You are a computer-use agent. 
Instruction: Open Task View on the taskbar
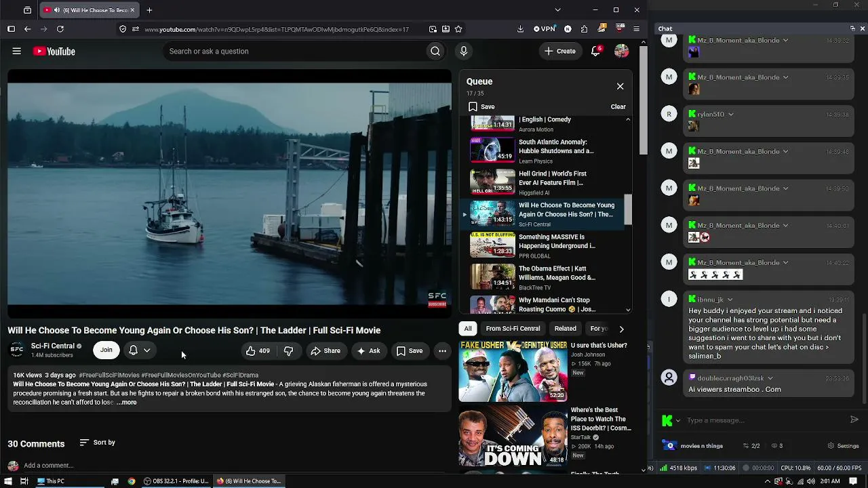24,481
